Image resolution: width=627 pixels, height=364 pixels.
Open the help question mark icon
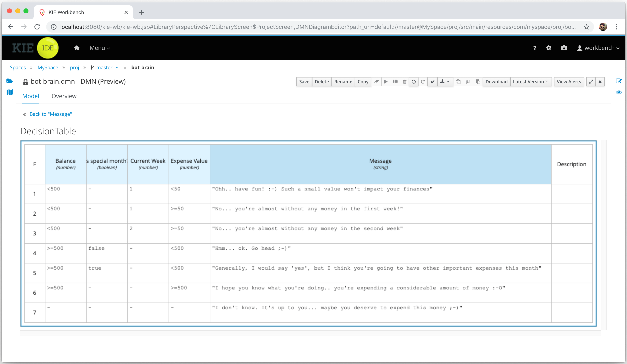(535, 48)
